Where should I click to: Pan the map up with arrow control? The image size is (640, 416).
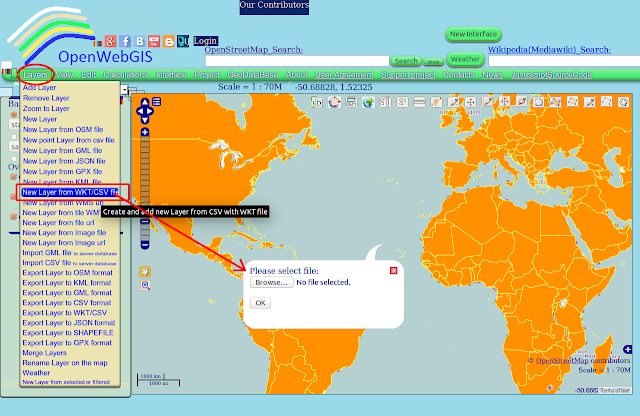coord(145,102)
